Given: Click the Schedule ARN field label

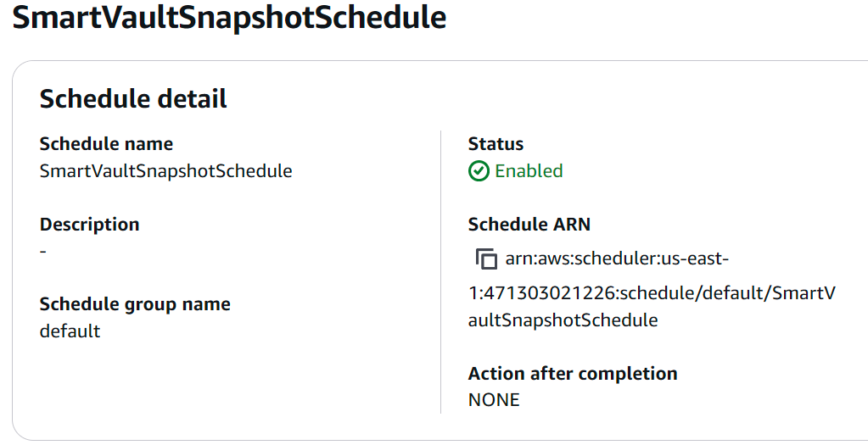Looking at the screenshot, I should tap(529, 225).
